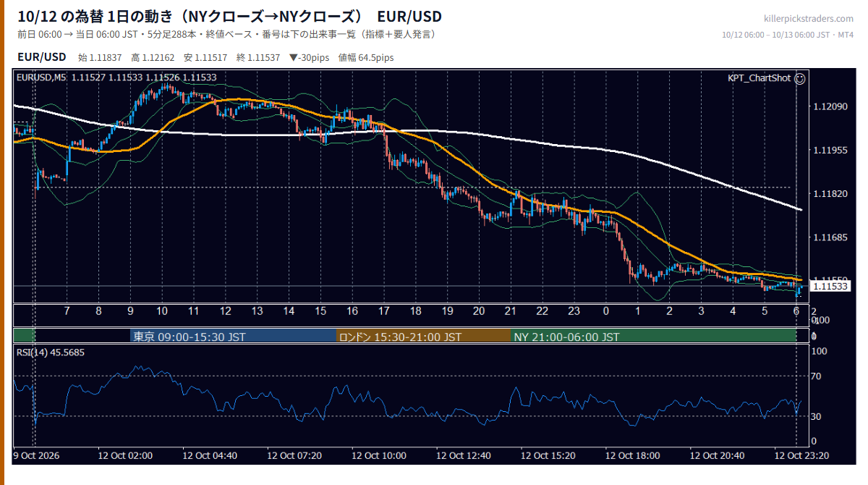Screen dimensions: 868x485
Task: Click hour marker 17 on the hour axis
Action: (x=383, y=311)
